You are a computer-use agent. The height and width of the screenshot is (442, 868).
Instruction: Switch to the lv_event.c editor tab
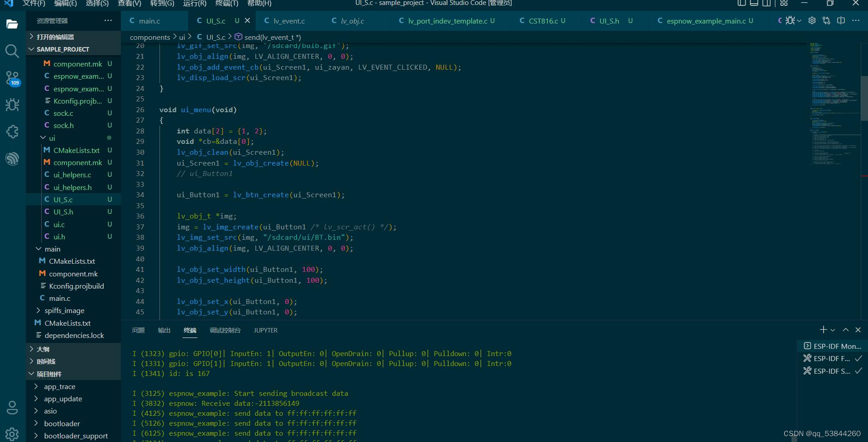[289, 21]
